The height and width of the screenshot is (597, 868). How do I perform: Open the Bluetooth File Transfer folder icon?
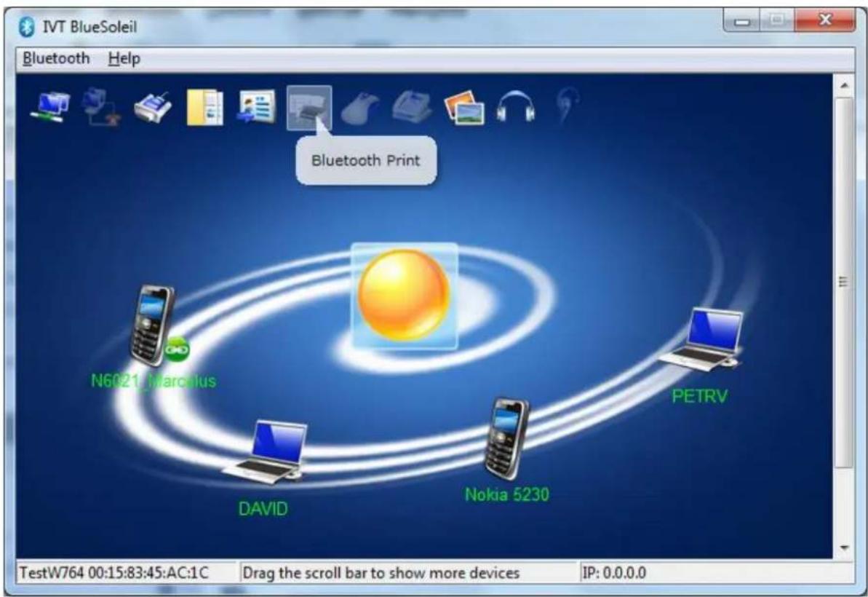click(205, 107)
